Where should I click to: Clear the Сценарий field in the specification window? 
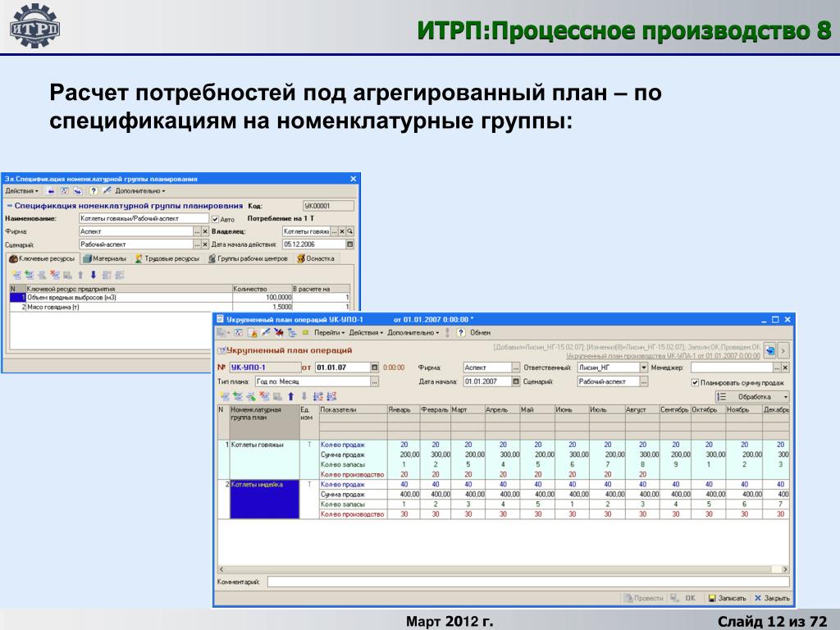click(x=204, y=244)
